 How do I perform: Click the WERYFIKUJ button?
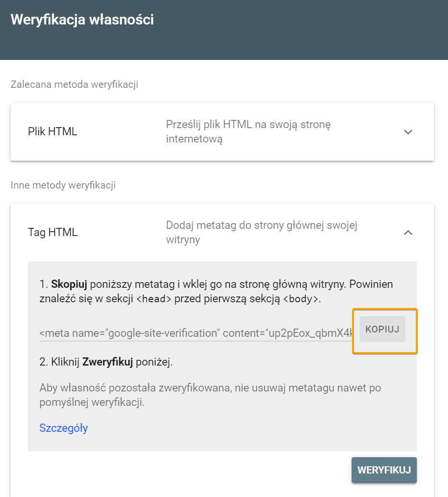tap(384, 470)
